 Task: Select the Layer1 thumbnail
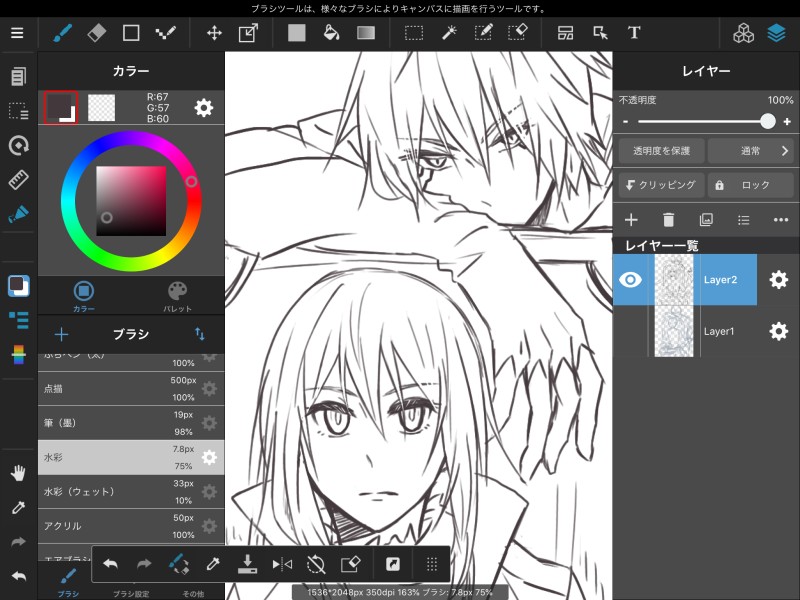674,331
